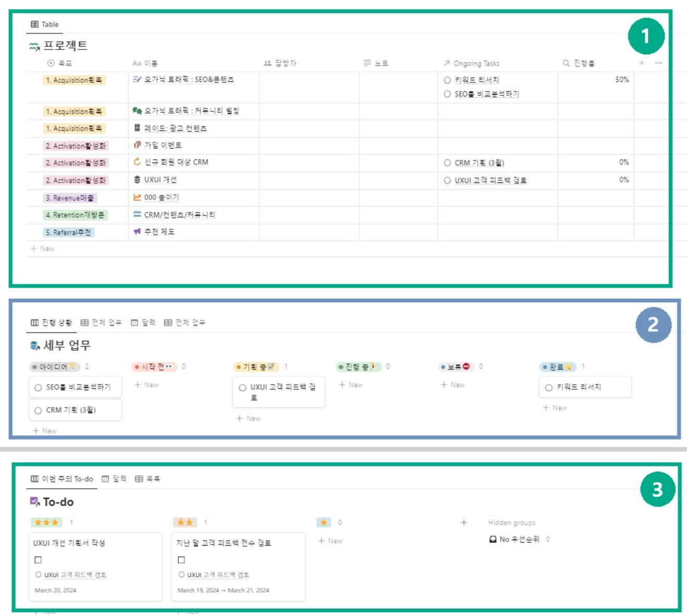Click the 세부 업무 database title icon

click(35, 345)
